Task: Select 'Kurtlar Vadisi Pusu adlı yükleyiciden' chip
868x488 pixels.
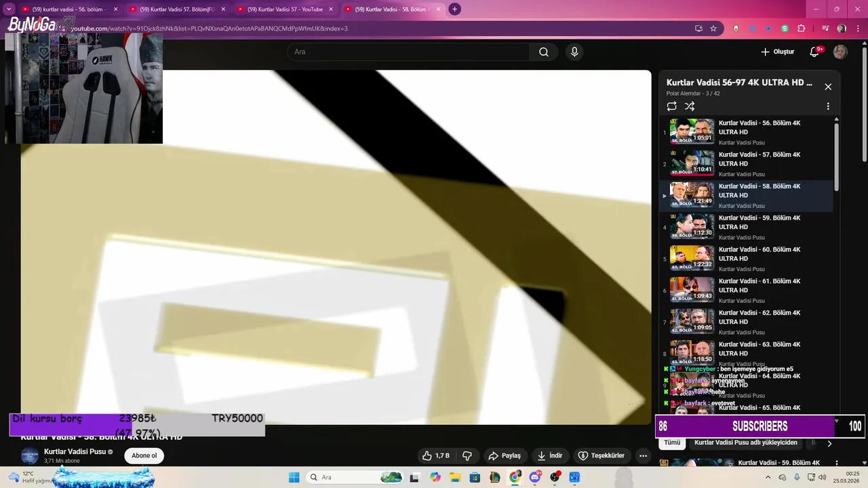Action: [746, 443]
